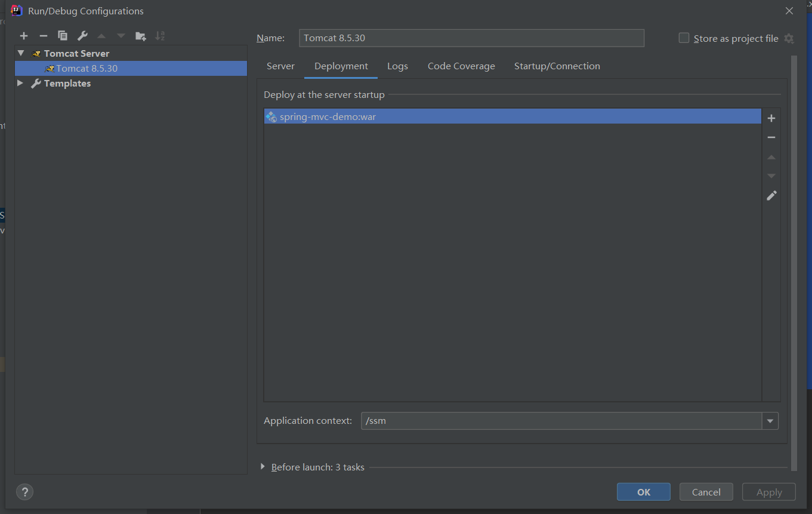Add new configuration with plus icon
812x514 pixels.
[24, 36]
